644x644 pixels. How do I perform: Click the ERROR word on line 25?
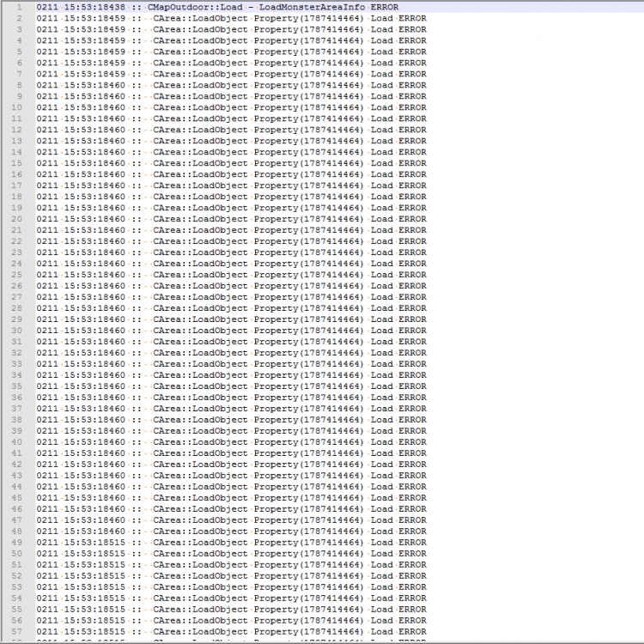[x=412, y=275]
